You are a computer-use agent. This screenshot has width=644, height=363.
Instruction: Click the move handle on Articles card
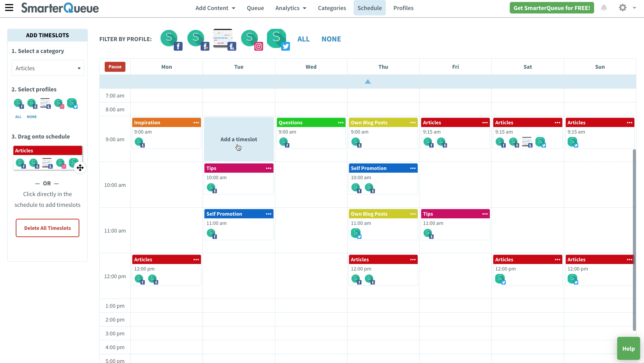[x=80, y=168]
